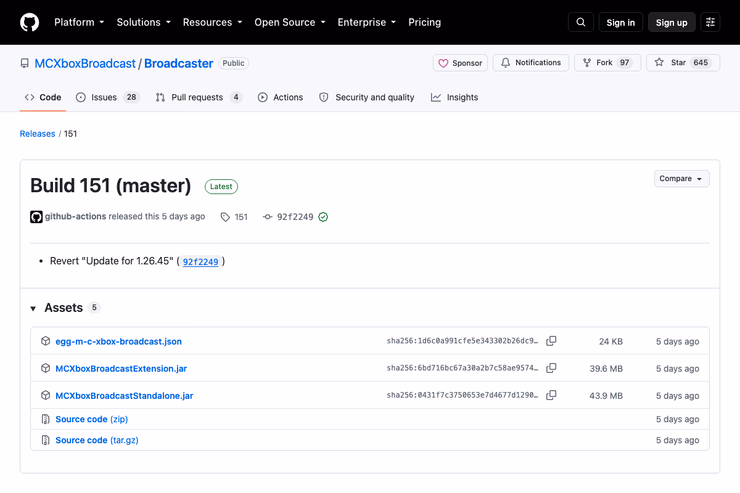Star the Broadcaster repository
This screenshot has width=740, height=493.
click(683, 63)
